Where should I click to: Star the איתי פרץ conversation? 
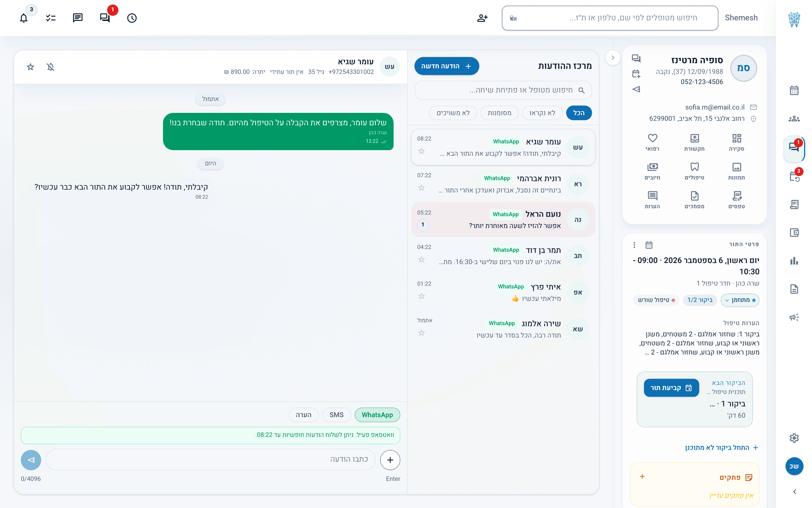click(422, 296)
